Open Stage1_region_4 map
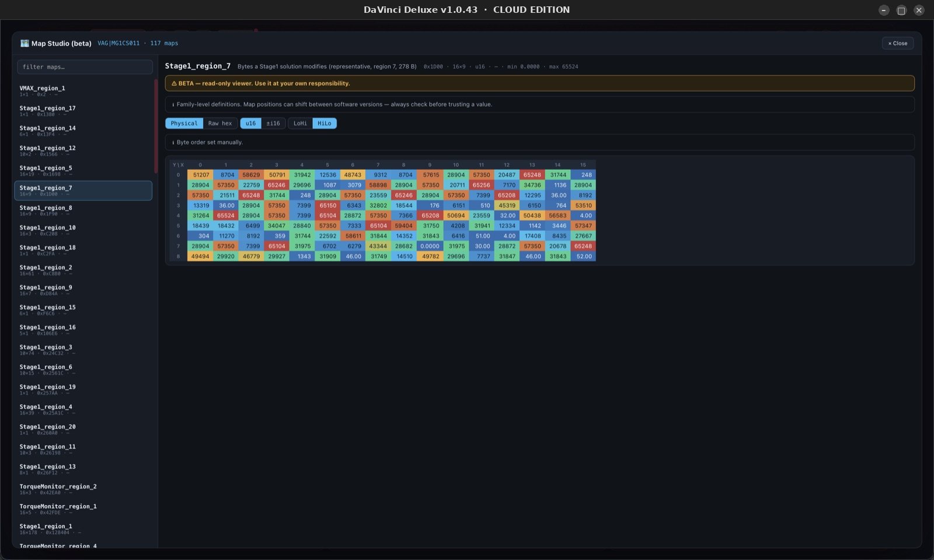This screenshot has height=560, width=934. (83, 409)
